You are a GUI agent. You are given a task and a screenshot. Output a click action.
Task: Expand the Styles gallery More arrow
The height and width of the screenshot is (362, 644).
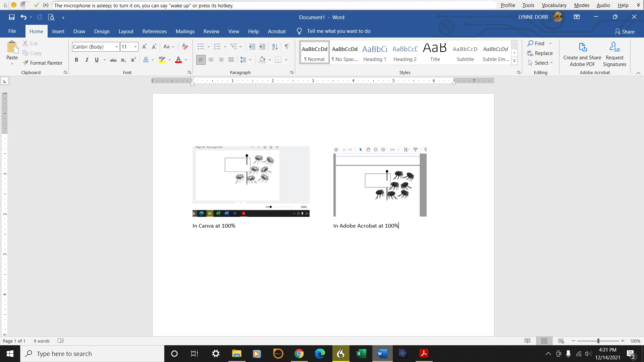514,61
